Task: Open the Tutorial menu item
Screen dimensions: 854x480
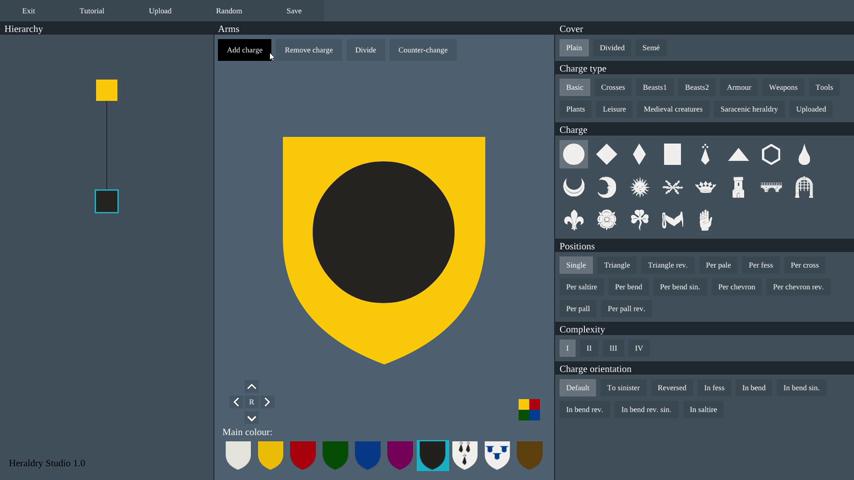Action: pyautogui.click(x=92, y=11)
